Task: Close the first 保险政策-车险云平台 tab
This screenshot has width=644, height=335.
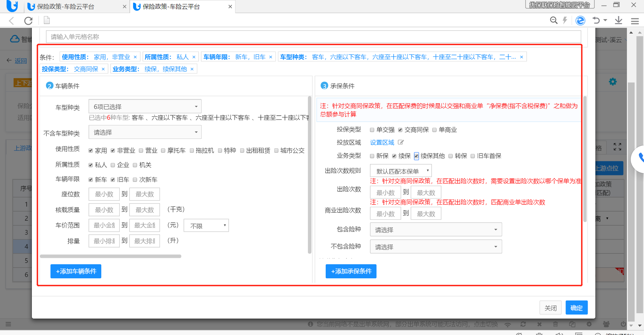Action: pos(124,7)
